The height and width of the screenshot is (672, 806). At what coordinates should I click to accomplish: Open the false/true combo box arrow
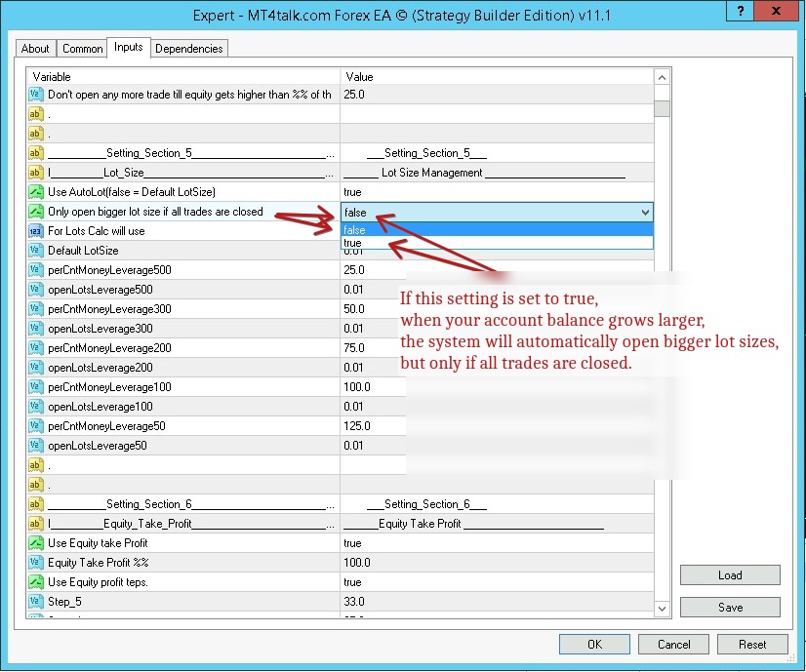(x=645, y=213)
